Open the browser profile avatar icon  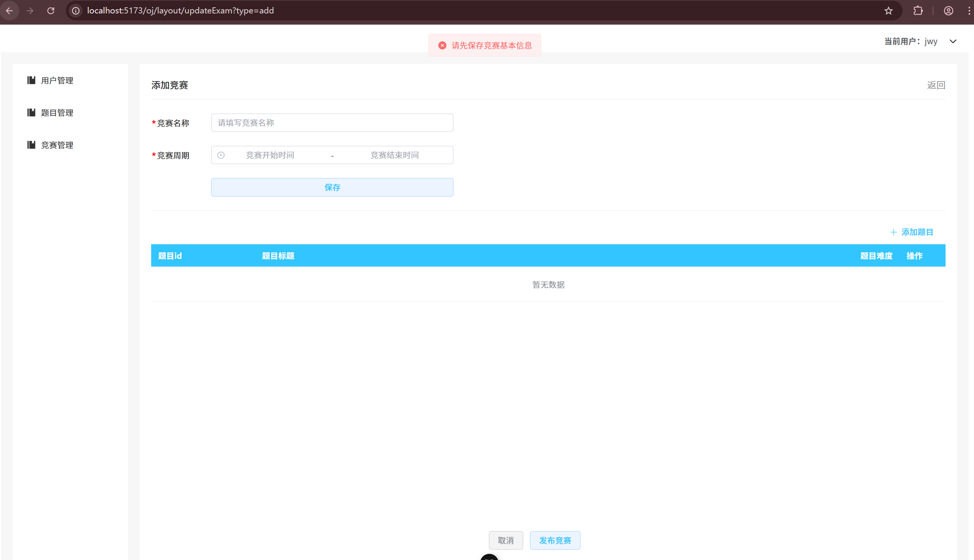tap(948, 10)
